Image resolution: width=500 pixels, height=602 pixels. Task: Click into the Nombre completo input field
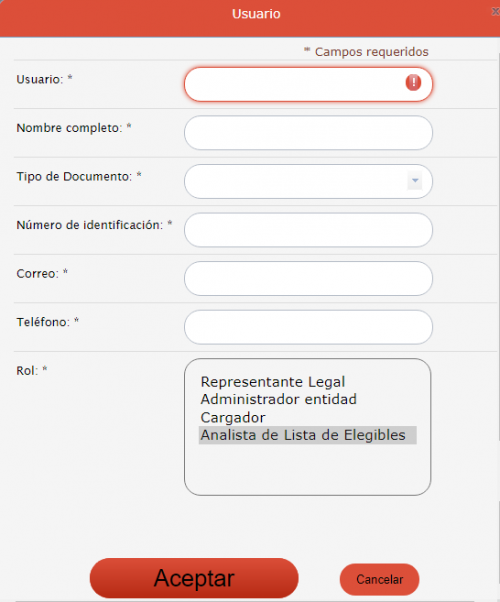[x=308, y=133]
